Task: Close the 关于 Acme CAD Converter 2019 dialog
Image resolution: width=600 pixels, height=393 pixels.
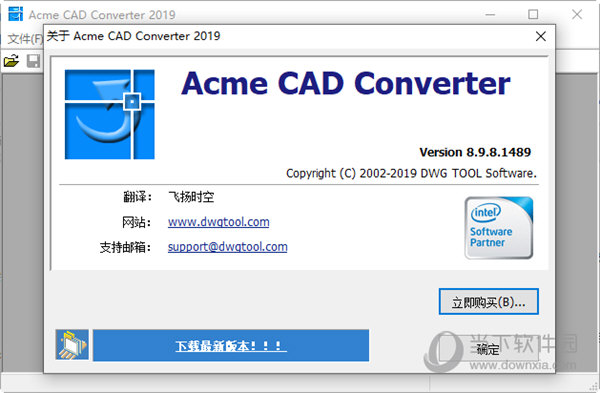Action: click(540, 36)
